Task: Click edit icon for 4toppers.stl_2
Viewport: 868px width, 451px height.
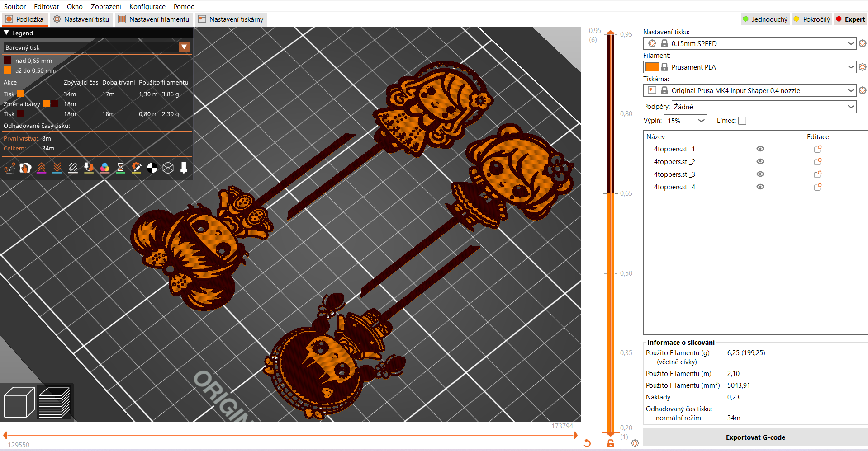Action: pyautogui.click(x=818, y=162)
